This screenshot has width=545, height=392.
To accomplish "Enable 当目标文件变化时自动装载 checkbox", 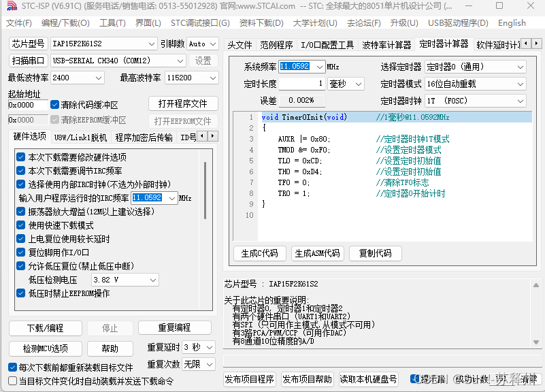I will tap(12, 381).
